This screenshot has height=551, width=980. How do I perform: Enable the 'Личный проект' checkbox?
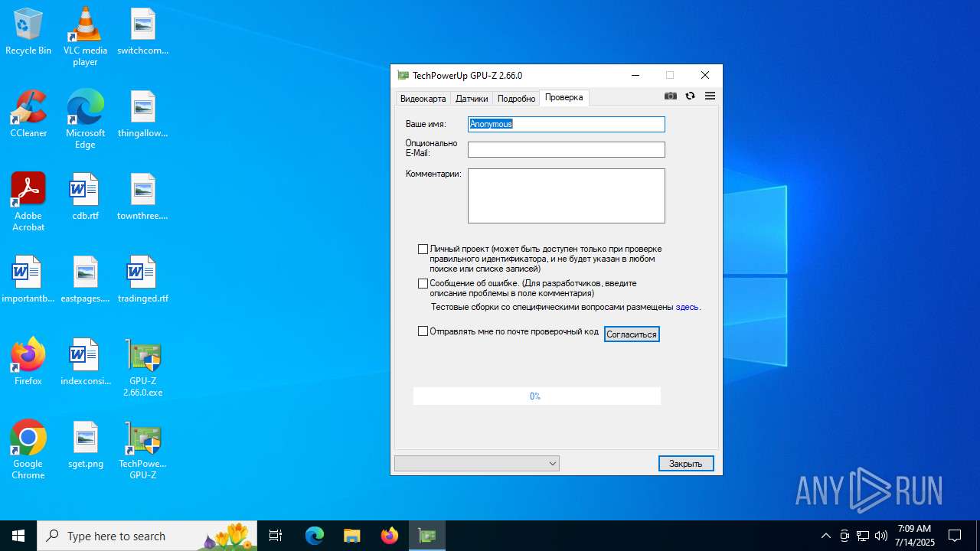click(423, 249)
